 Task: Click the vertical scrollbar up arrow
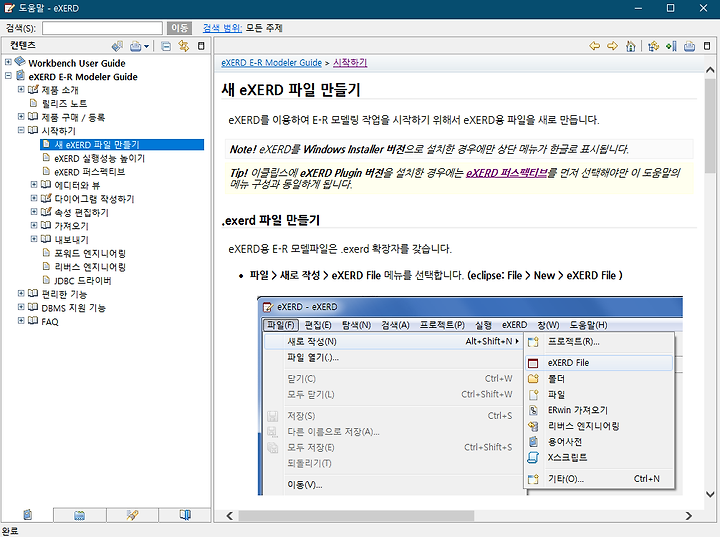pos(710,70)
